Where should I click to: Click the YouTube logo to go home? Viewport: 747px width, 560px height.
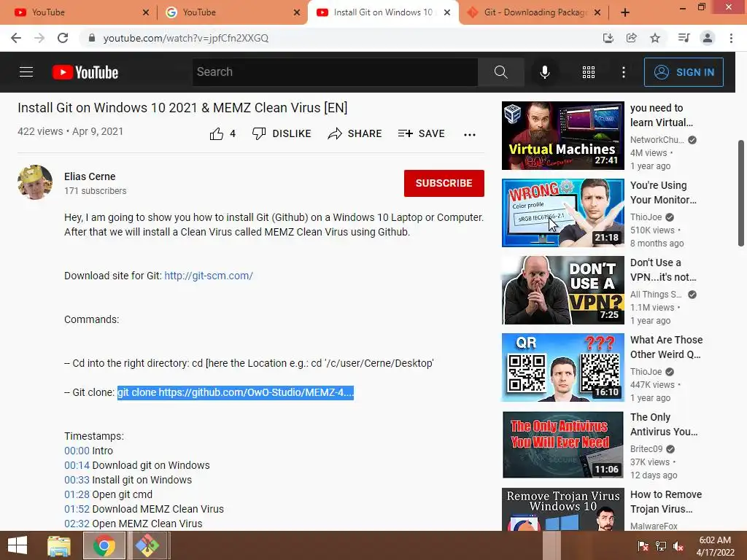[x=85, y=72]
